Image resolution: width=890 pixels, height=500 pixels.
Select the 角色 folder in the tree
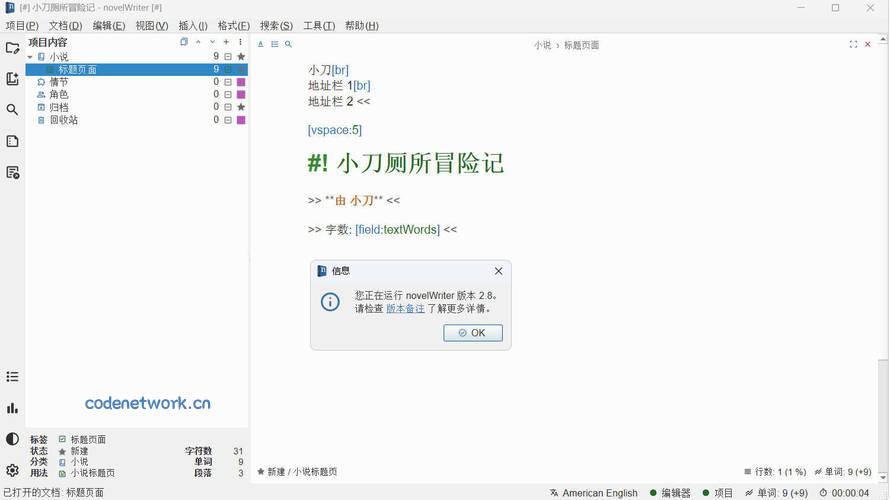[58, 94]
